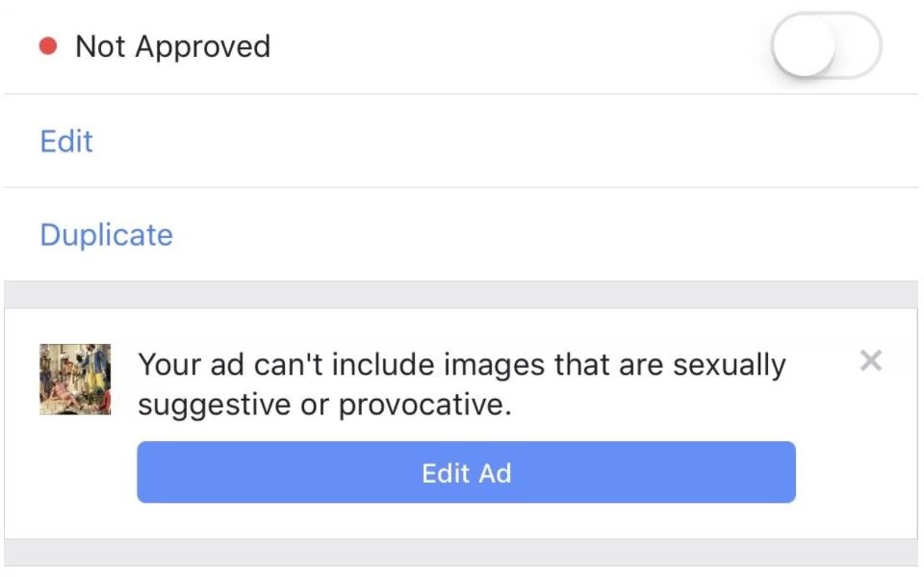Screen dimensions: 924x577
Task: Dismiss the policy warning with the X
Action: pyautogui.click(x=870, y=360)
